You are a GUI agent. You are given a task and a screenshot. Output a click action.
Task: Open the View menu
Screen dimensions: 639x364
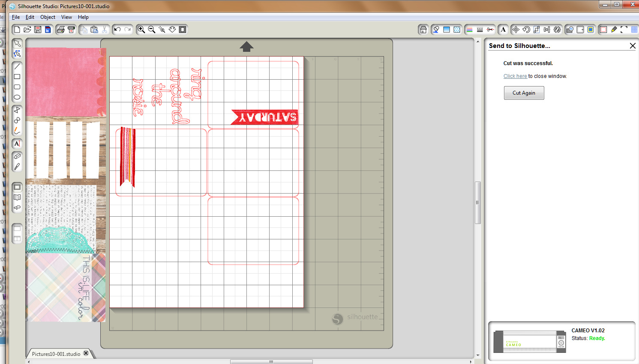(66, 17)
